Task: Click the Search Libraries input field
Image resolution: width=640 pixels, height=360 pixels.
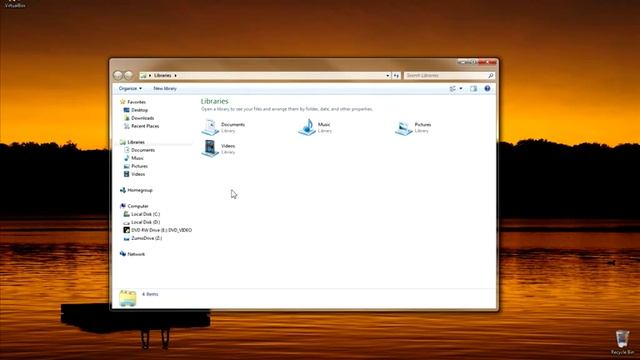Action: pos(446,76)
